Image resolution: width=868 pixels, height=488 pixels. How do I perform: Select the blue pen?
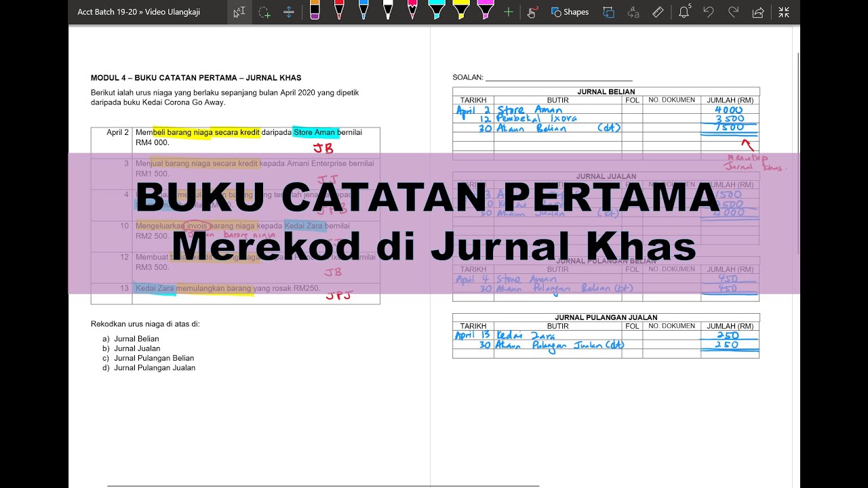pos(363,10)
